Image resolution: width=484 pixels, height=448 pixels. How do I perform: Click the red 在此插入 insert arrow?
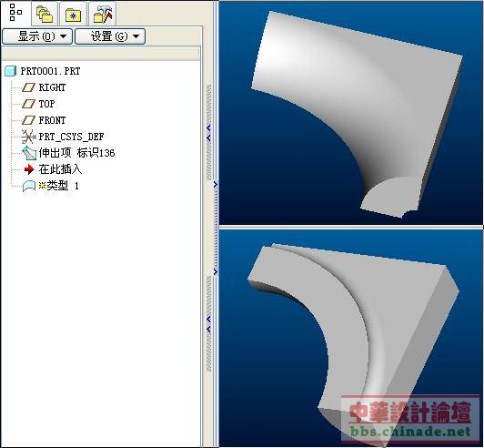[x=29, y=169]
